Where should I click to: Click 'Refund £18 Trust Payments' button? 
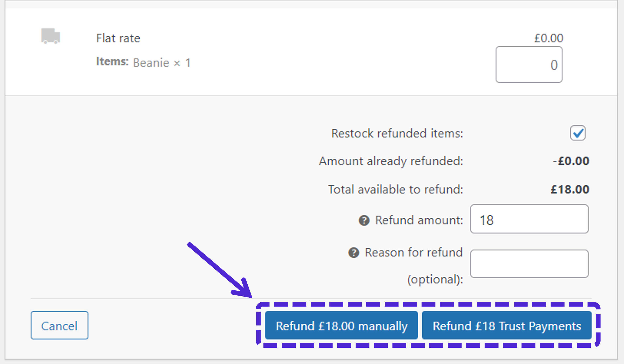pyautogui.click(x=507, y=326)
